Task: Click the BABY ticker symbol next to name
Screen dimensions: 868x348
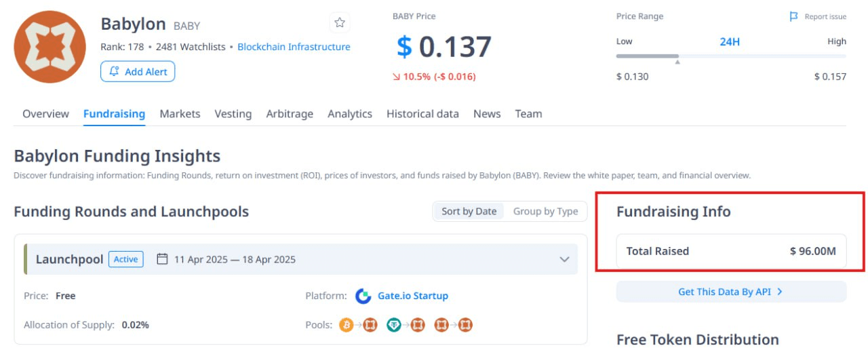Action: [187, 26]
